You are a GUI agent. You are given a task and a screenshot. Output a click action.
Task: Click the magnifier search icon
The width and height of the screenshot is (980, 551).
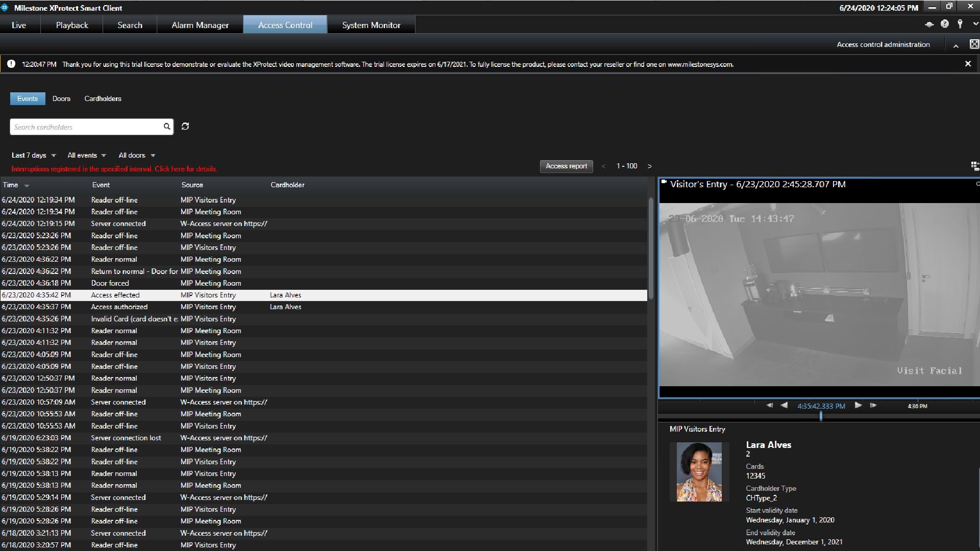pyautogui.click(x=167, y=127)
